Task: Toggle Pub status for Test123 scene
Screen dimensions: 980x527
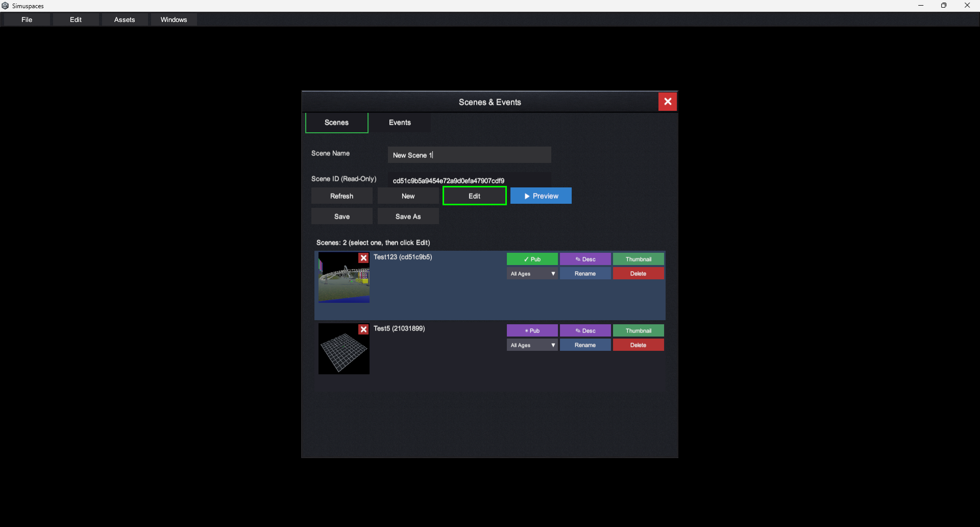Action: [532, 259]
